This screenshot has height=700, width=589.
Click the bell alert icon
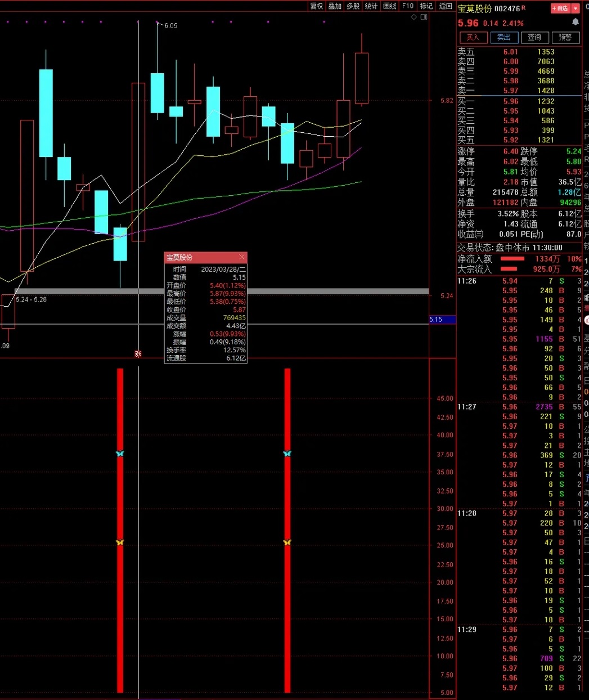[575, 22]
